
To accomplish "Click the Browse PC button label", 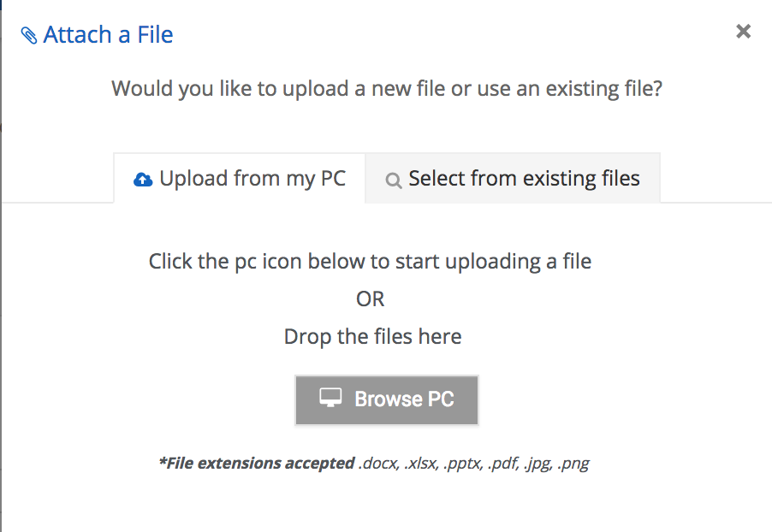I will tap(404, 399).
